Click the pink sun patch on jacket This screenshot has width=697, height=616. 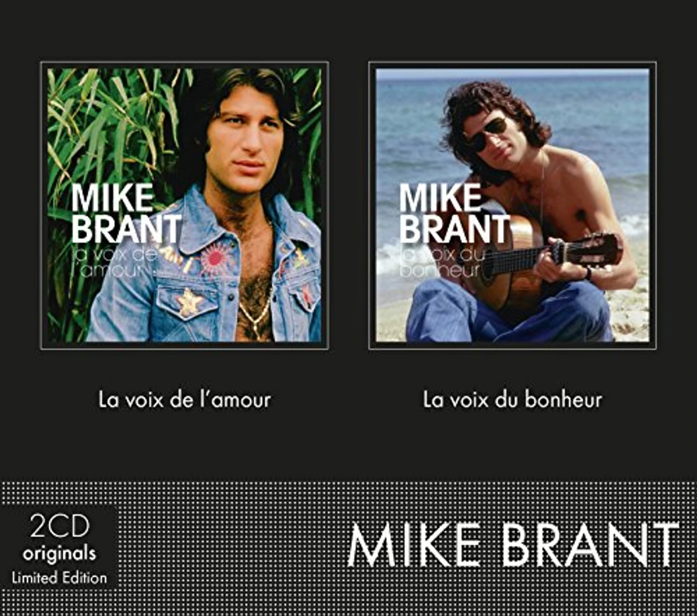(x=215, y=258)
